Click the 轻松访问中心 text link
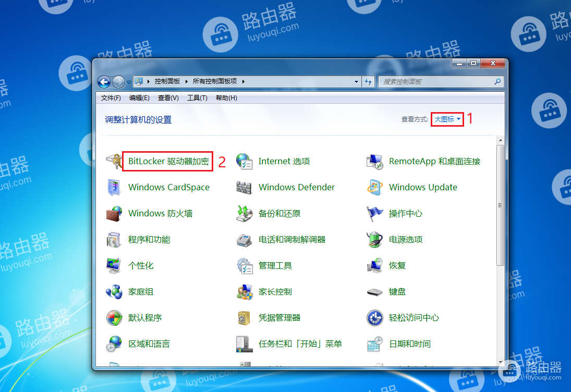 click(414, 318)
